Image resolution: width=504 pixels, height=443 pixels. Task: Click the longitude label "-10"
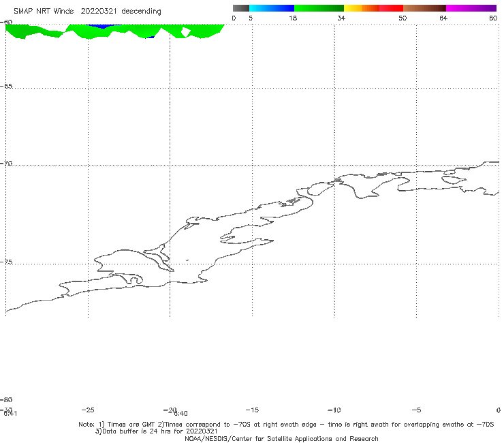coord(334,410)
